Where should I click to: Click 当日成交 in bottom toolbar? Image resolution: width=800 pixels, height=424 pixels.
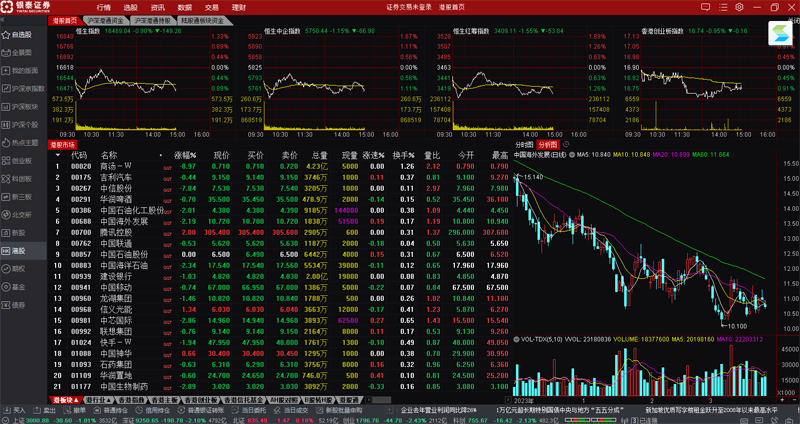[291, 410]
